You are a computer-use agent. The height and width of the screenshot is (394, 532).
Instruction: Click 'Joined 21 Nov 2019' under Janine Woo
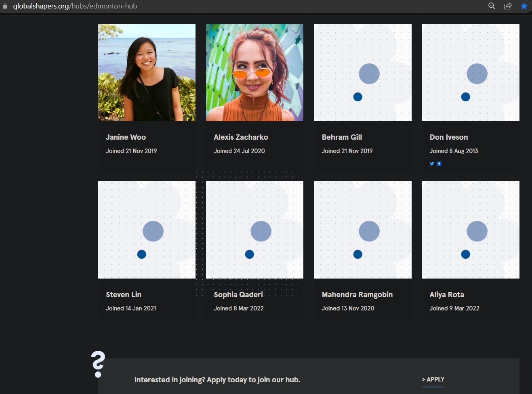point(131,151)
